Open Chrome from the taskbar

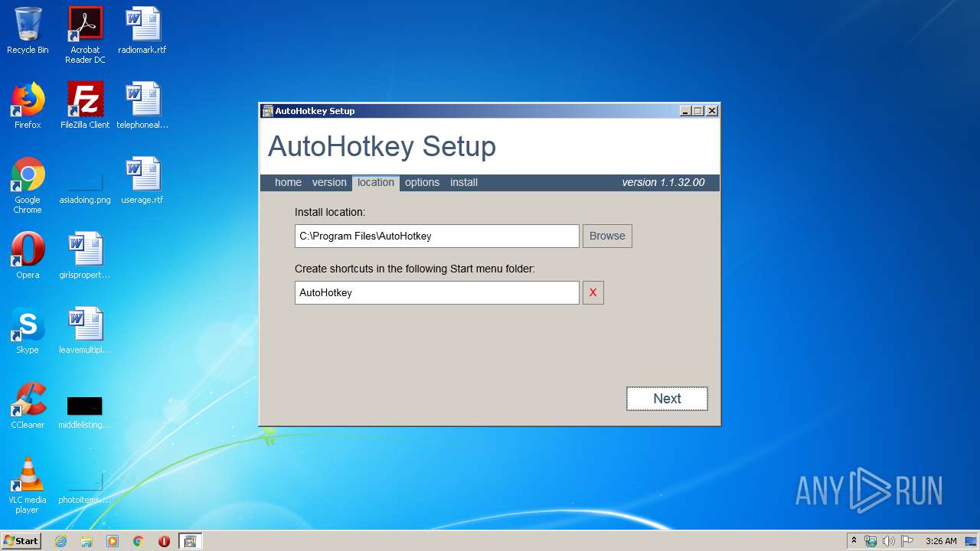point(139,541)
